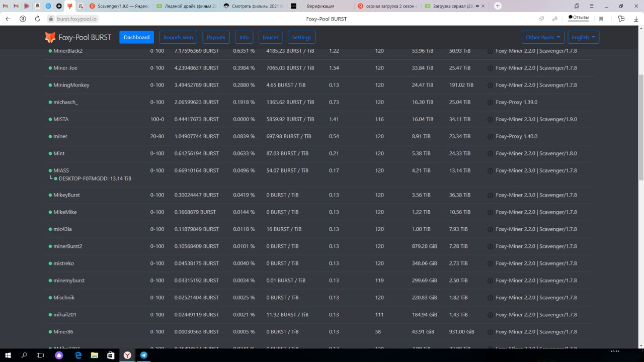Screen dimensions: 644x362
Task: Click software icon in MISTA row
Action: coord(491,119)
